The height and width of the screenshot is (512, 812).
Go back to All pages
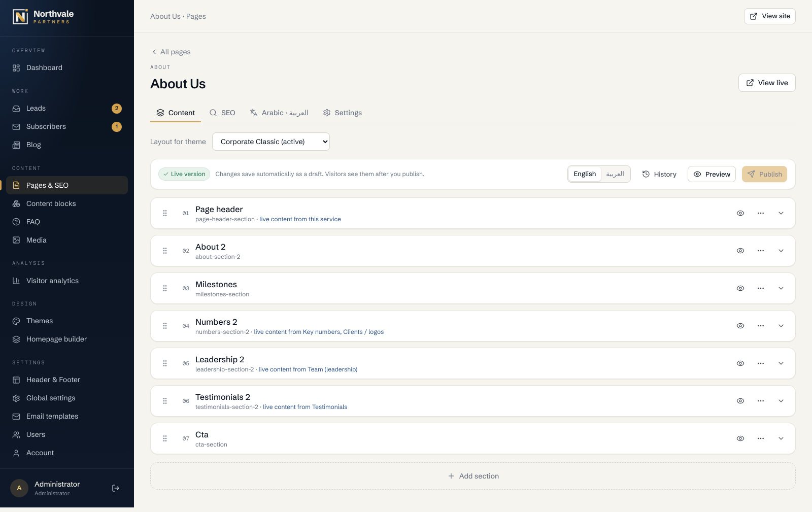pos(171,52)
